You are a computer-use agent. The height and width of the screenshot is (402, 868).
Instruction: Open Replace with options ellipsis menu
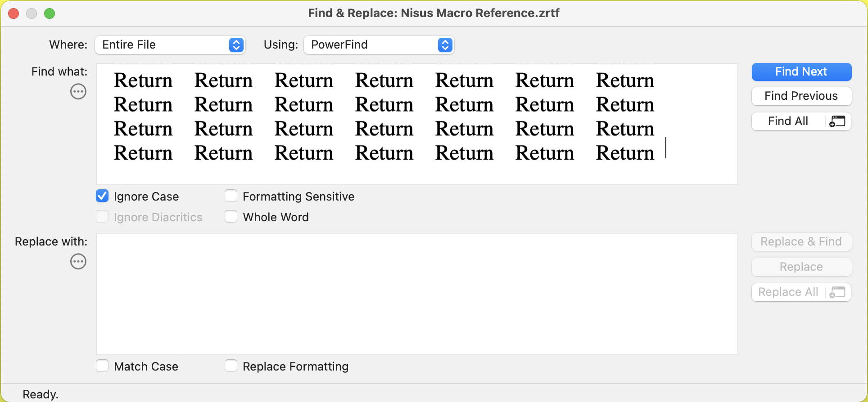[78, 262]
